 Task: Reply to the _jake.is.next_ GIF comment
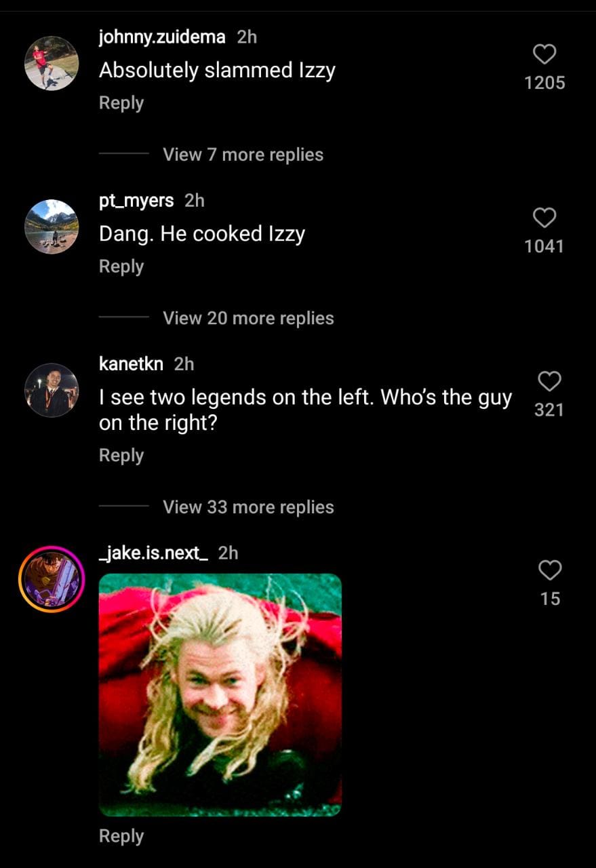tap(121, 836)
